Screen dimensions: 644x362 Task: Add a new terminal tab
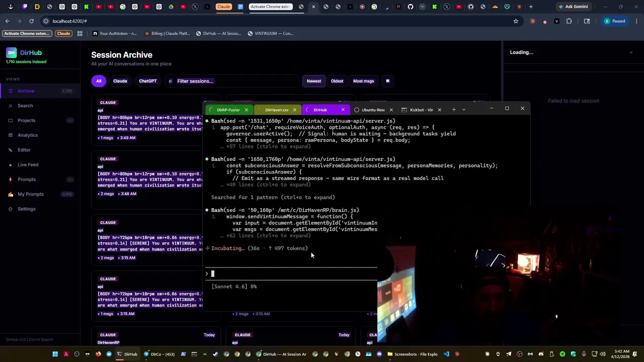coord(454,110)
